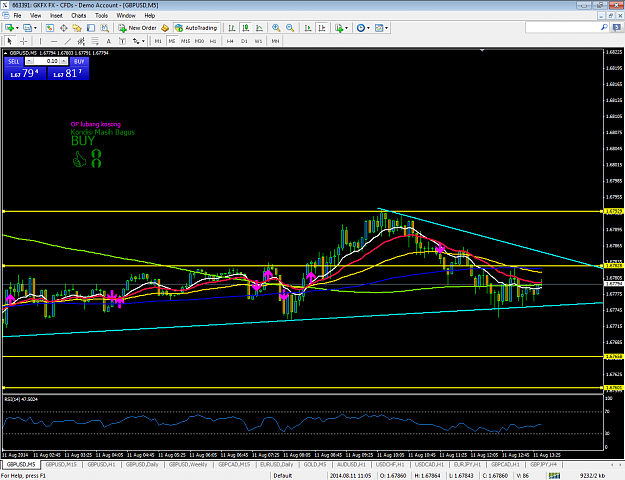Select the text A tool
This screenshot has height=480, width=625.
(108, 41)
